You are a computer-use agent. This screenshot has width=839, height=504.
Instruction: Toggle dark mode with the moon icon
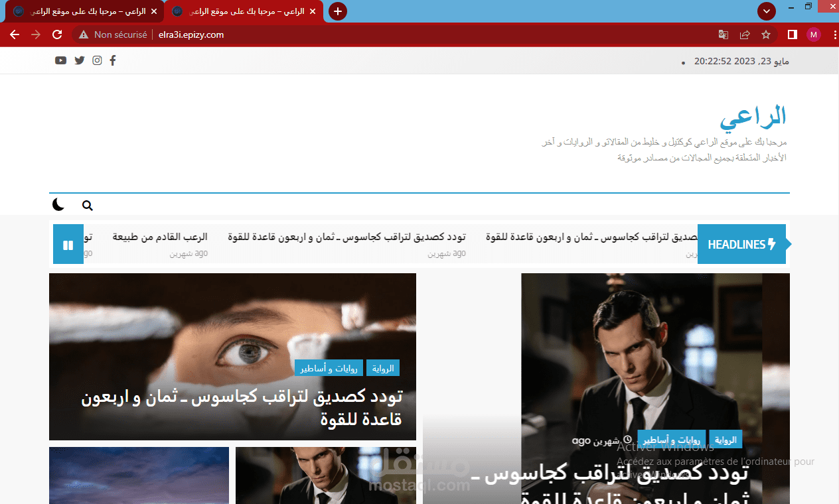(x=58, y=204)
